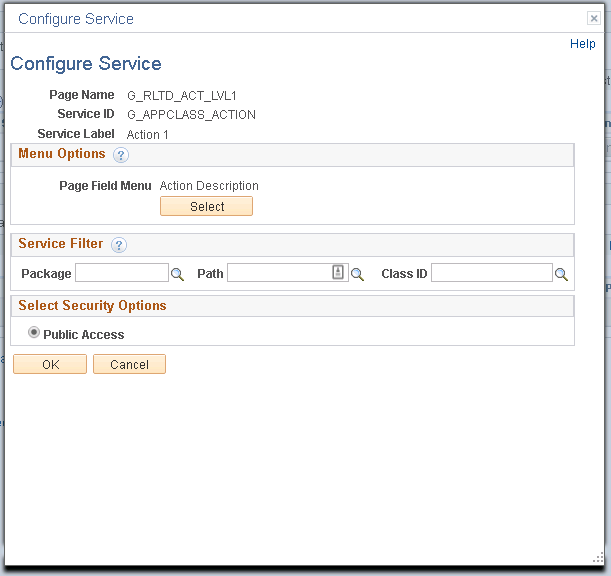Click the Configure Service title bar
Viewport: 611px width, 576px height.
point(300,18)
